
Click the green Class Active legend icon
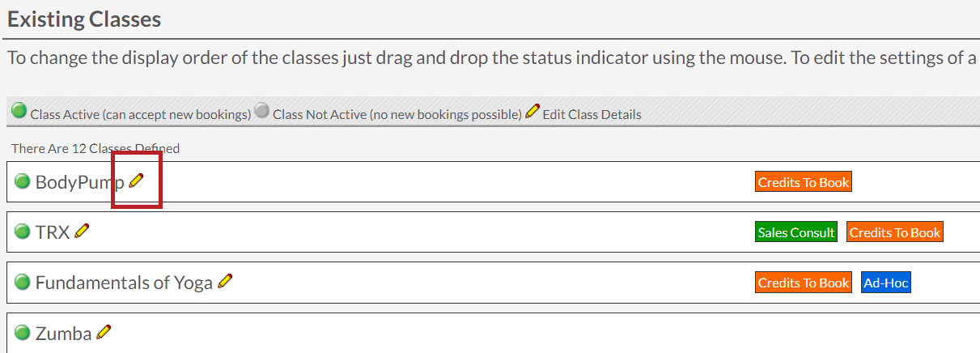pyautogui.click(x=19, y=111)
